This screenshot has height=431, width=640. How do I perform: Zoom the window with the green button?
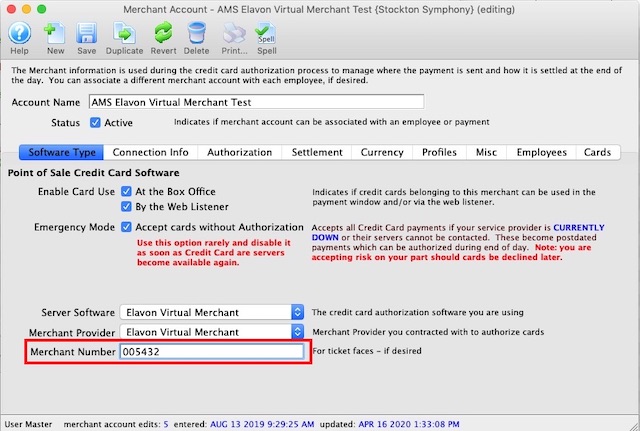click(x=42, y=9)
